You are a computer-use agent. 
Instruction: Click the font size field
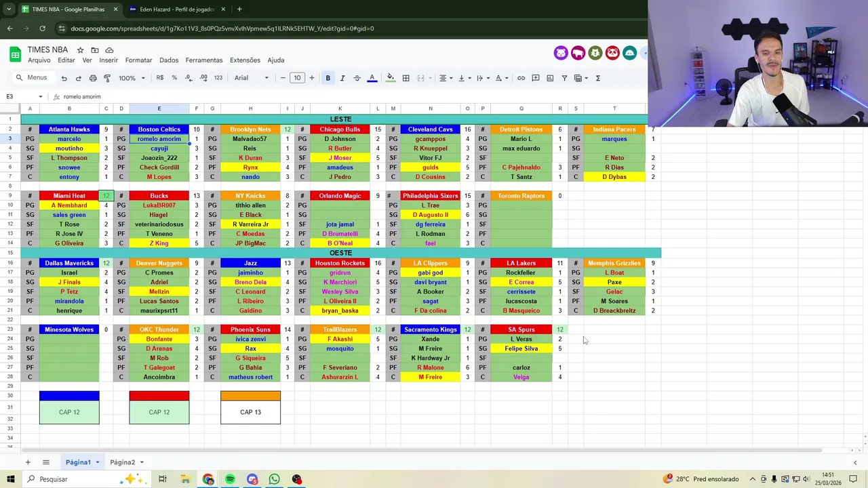pyautogui.click(x=297, y=78)
